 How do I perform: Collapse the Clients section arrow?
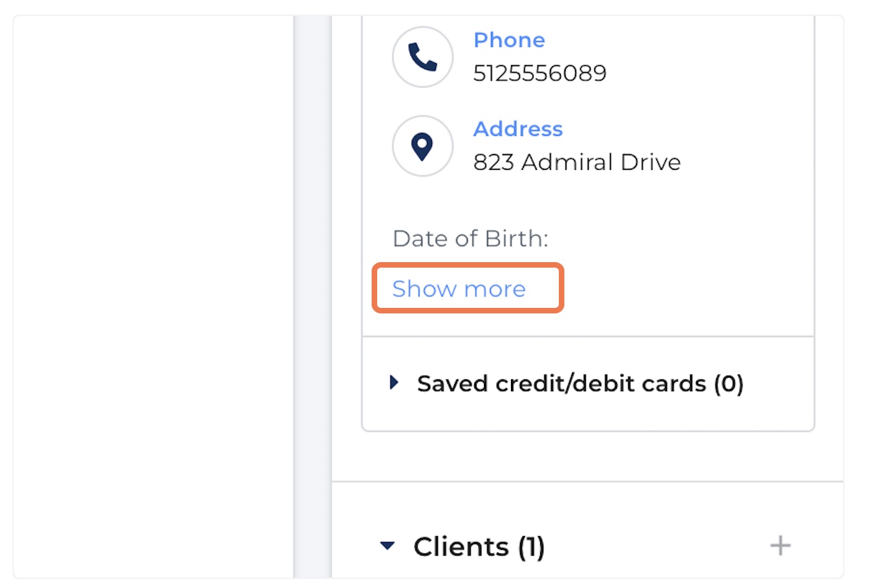388,546
